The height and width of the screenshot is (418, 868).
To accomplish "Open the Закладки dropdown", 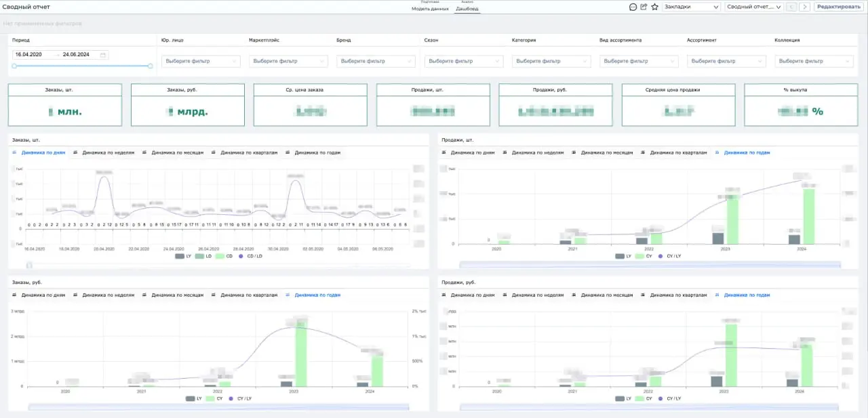I will pos(691,7).
